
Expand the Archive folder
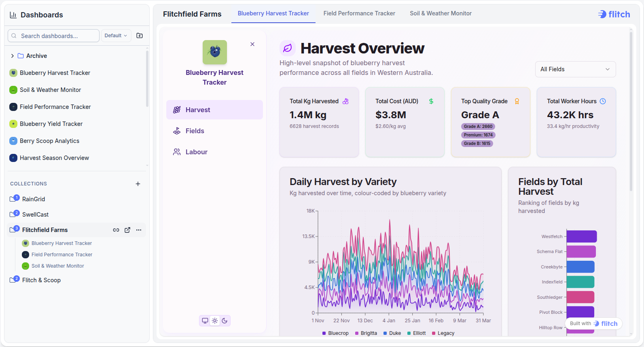[13, 56]
